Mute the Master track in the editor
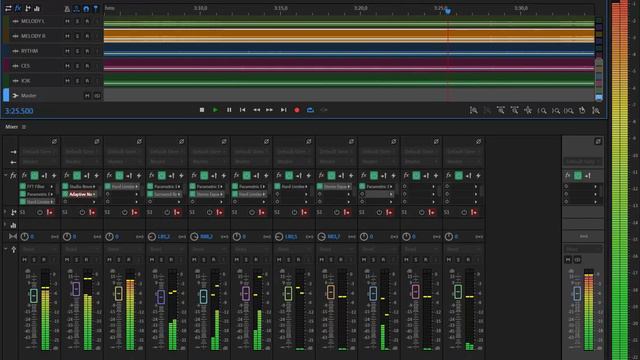Screen dimensions: 640x360 [x=87, y=96]
